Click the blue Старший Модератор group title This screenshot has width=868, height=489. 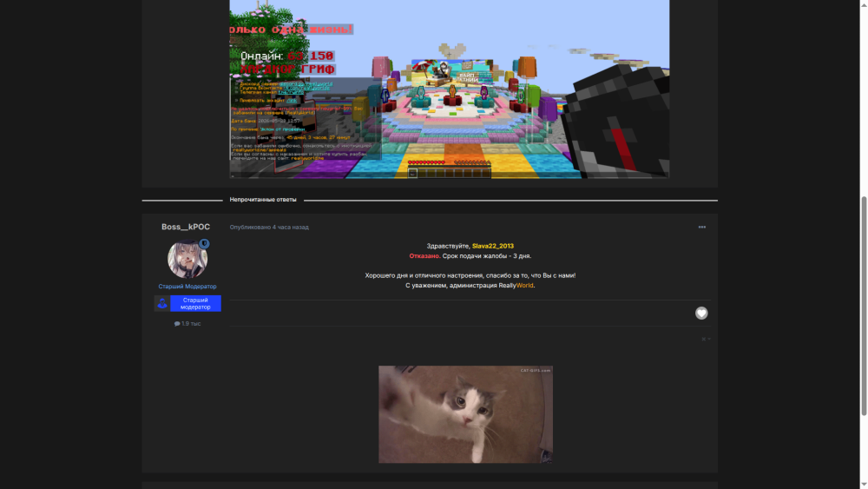click(x=187, y=287)
